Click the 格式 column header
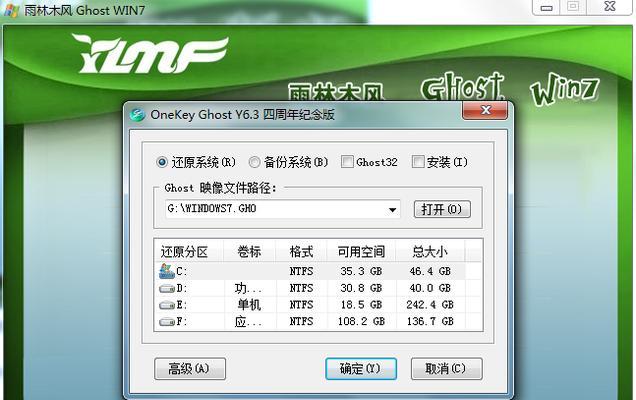Screen dimensions: 636x400 (301, 252)
